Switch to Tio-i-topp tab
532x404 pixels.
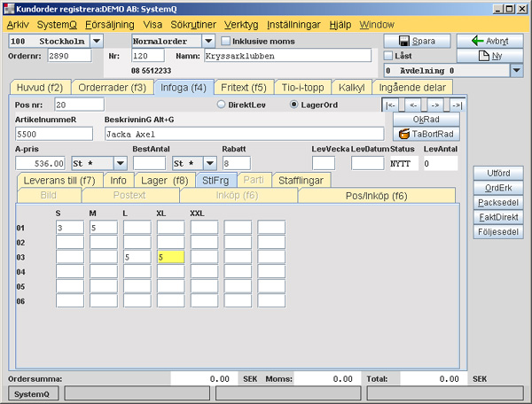(302, 88)
